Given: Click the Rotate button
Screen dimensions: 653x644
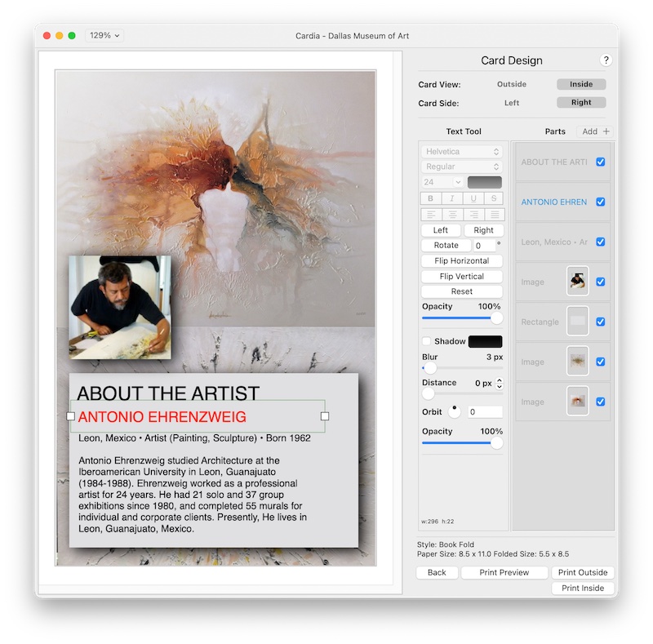Looking at the screenshot, I should [446, 246].
